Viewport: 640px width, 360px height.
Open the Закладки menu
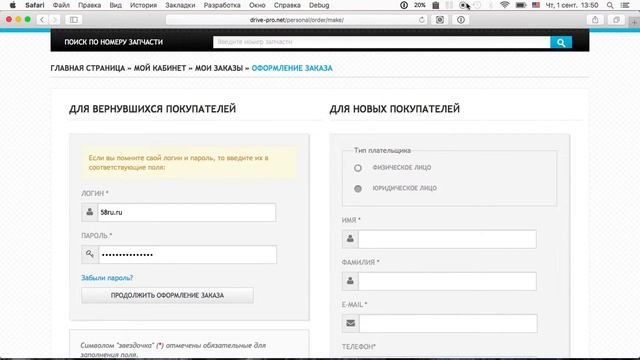pyautogui.click(x=180, y=5)
